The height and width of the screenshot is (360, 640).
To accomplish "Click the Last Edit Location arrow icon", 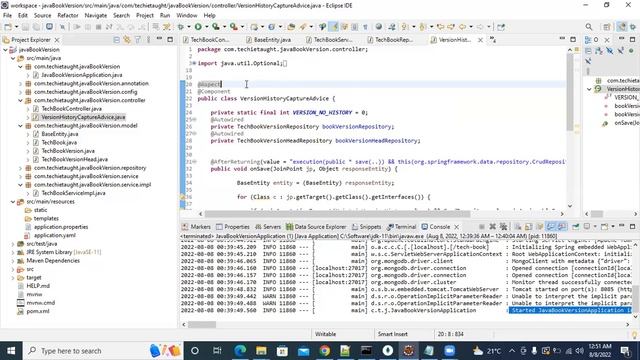I will [x=440, y=27].
